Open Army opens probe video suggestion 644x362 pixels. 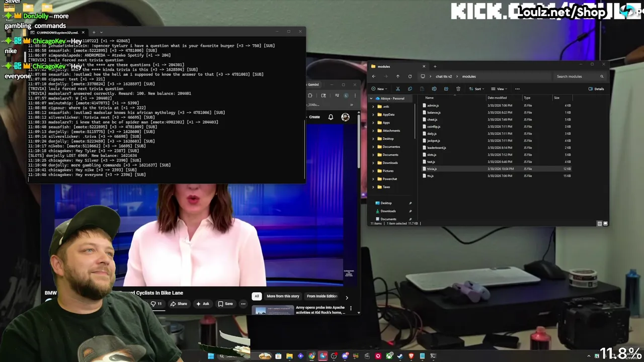click(x=320, y=310)
